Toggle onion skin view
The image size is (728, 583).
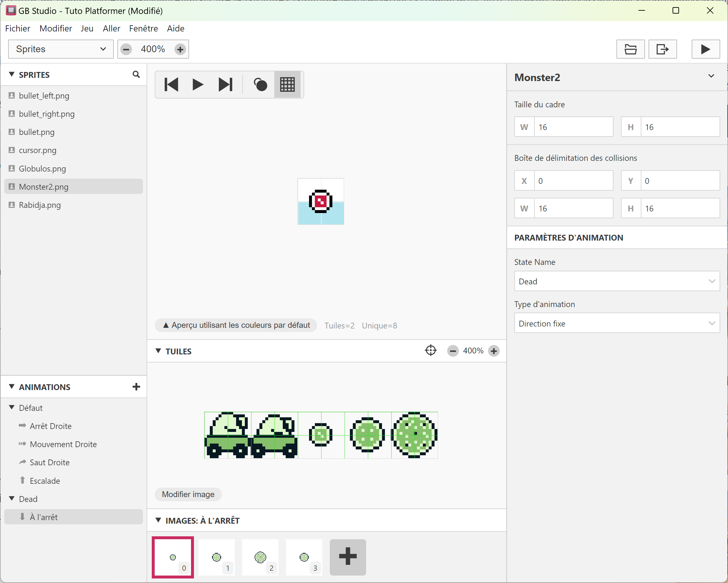260,84
